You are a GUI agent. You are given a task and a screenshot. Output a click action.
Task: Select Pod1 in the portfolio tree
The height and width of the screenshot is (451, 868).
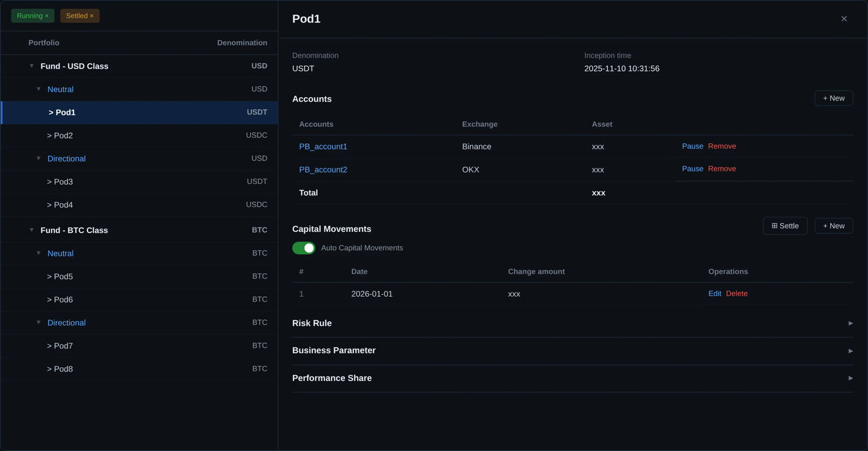pos(140,112)
